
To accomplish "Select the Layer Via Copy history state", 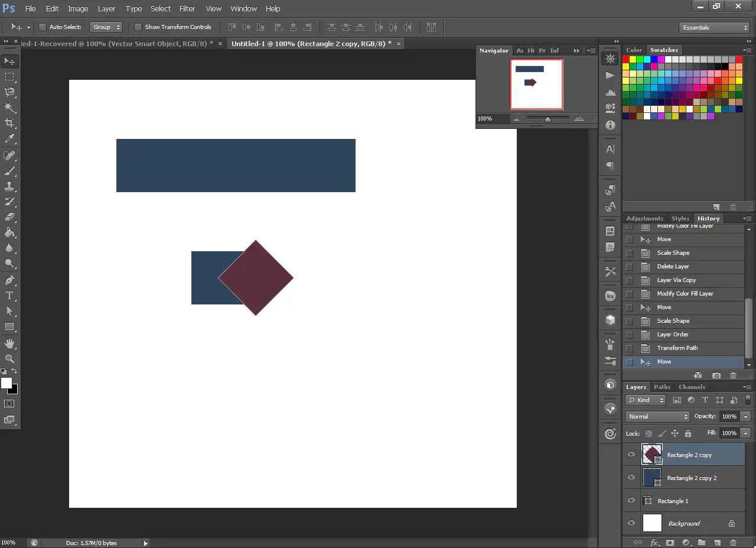I will 676,280.
